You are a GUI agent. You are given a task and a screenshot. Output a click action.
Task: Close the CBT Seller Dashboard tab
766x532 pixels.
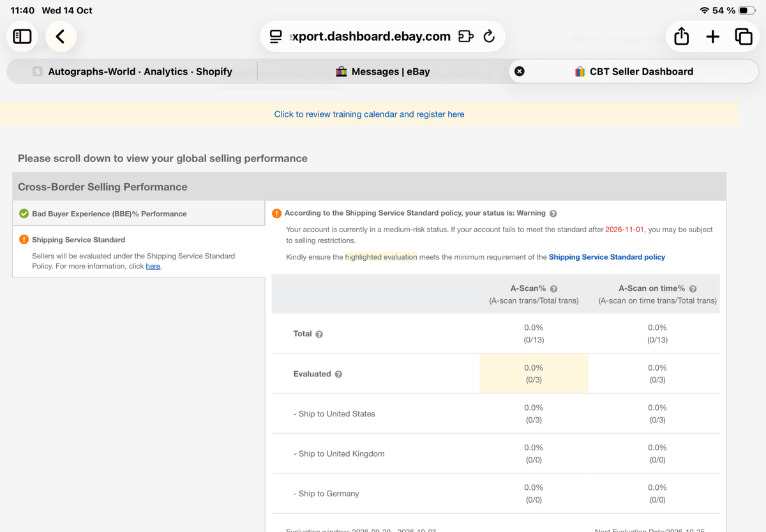520,71
